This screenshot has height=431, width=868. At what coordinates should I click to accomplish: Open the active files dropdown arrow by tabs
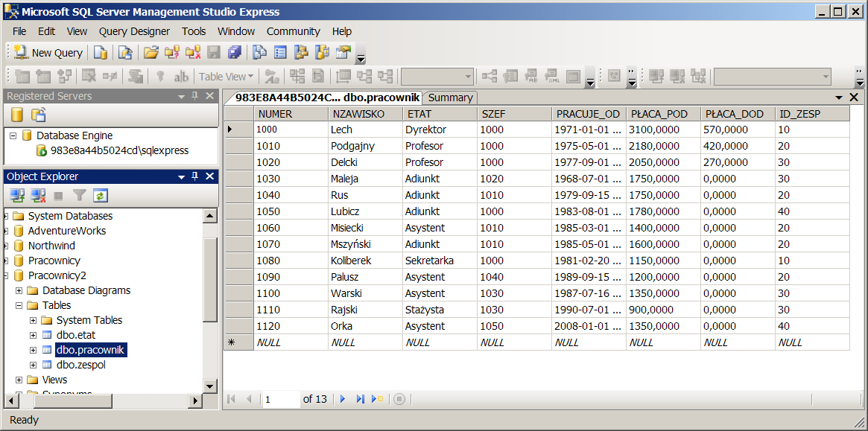[840, 98]
